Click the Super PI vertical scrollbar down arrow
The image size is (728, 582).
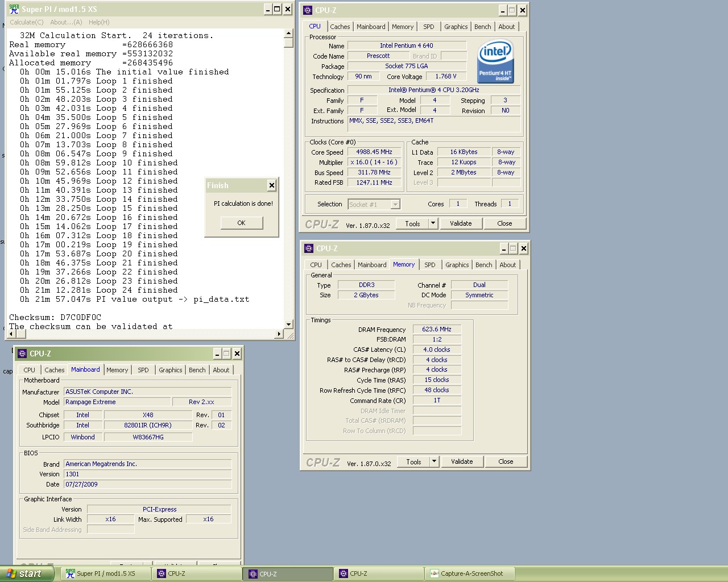point(288,324)
